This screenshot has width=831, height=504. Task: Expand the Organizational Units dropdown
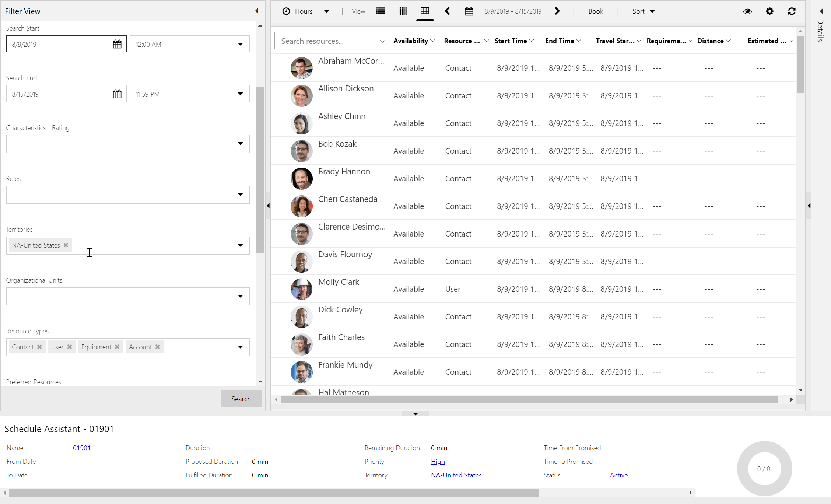[x=241, y=295]
